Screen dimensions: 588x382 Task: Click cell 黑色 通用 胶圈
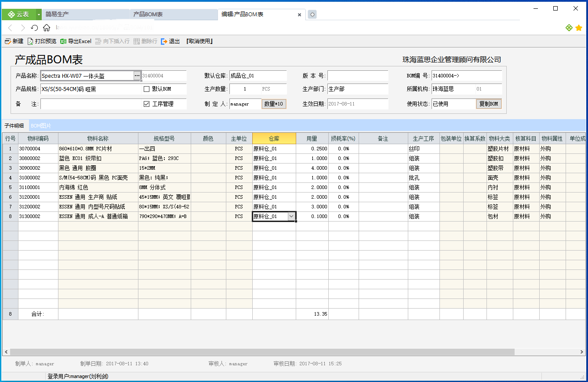(98, 168)
